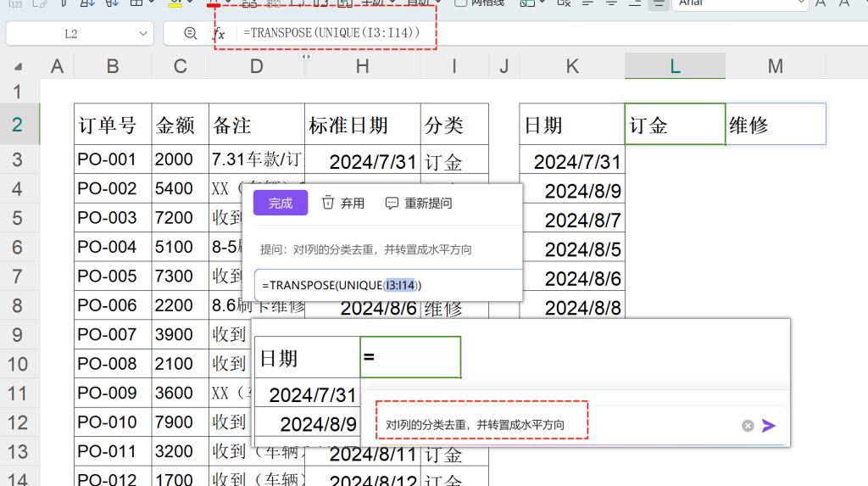Click the select-all corner triangle

point(19,66)
